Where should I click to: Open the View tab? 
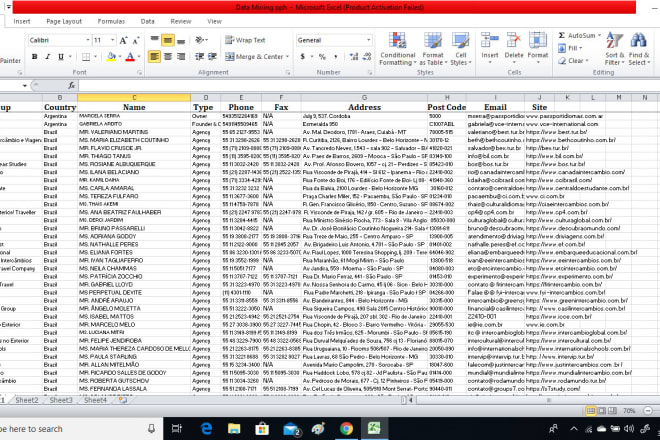[214, 21]
